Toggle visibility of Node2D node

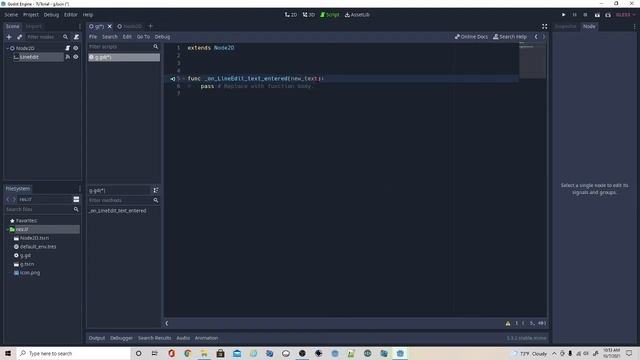click(x=76, y=48)
